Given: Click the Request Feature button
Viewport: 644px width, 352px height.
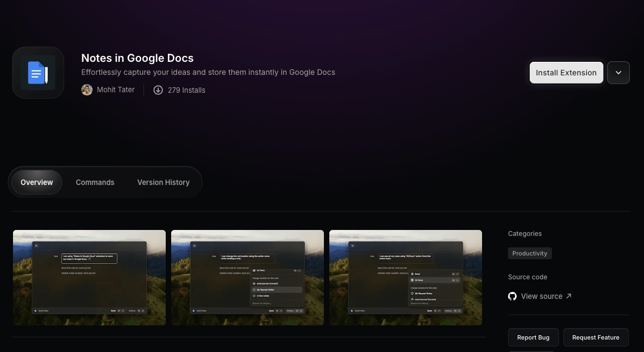Looking at the screenshot, I should (596, 337).
